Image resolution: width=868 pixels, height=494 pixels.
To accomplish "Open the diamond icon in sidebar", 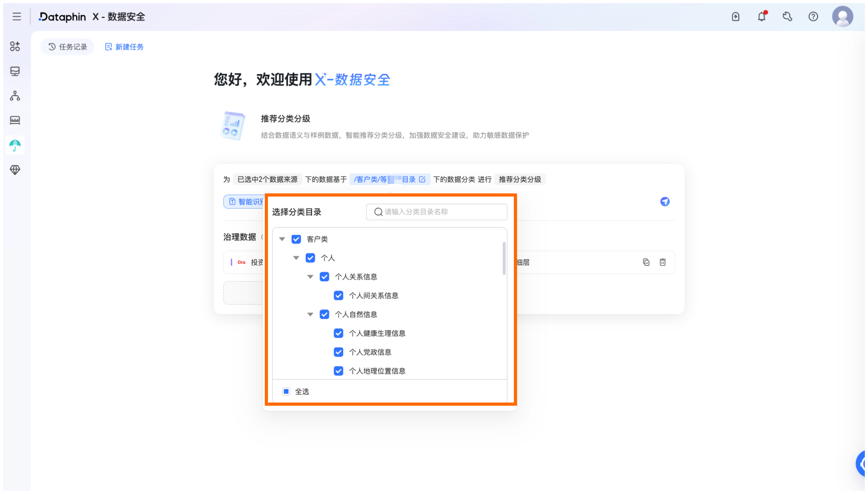I will click(15, 170).
